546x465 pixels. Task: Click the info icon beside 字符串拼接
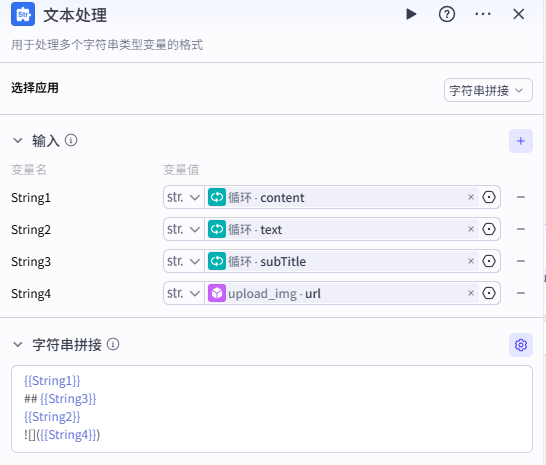coord(113,344)
